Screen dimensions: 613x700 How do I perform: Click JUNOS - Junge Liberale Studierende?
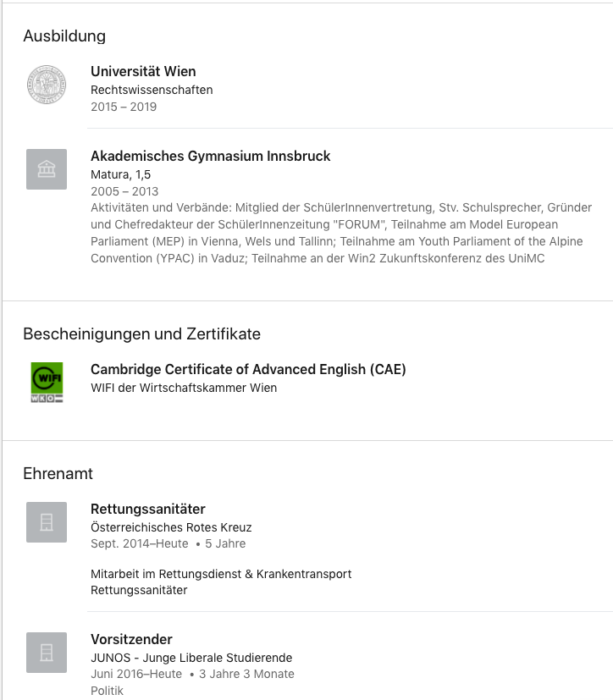click(x=191, y=658)
